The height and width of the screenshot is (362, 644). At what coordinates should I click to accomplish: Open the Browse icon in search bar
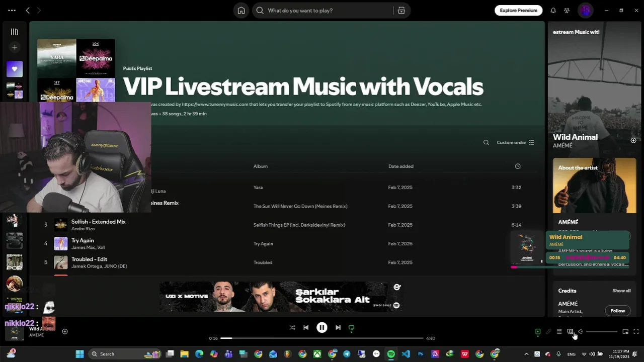(401, 11)
